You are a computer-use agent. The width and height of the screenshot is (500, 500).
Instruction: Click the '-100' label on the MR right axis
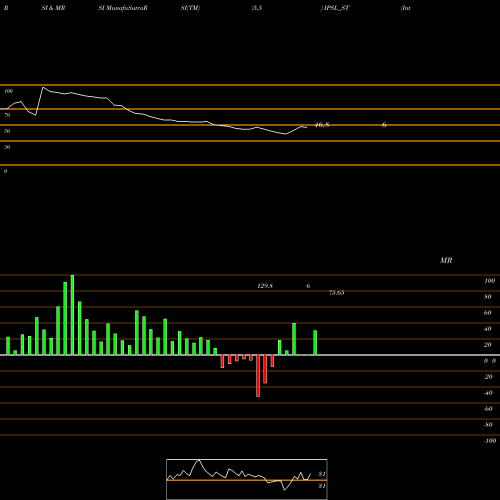(490, 441)
